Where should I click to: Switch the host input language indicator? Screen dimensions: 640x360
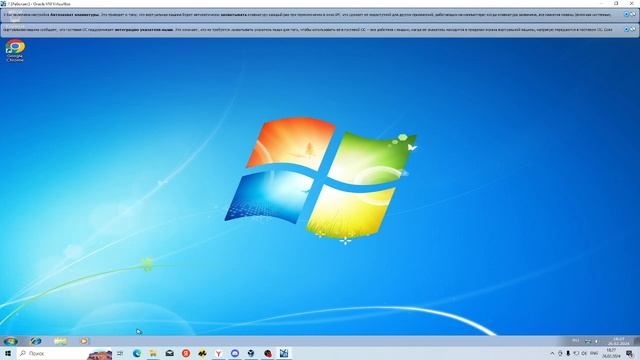click(x=594, y=353)
